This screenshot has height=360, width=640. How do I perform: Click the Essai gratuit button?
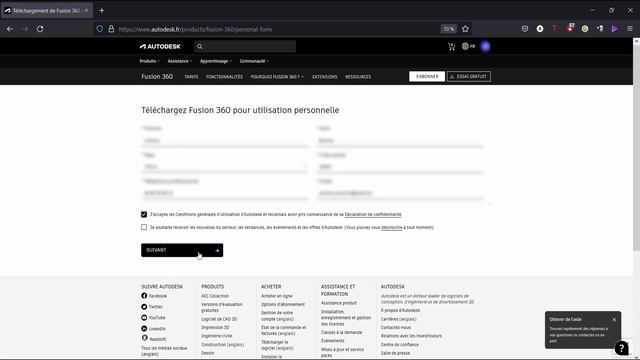[x=469, y=76]
